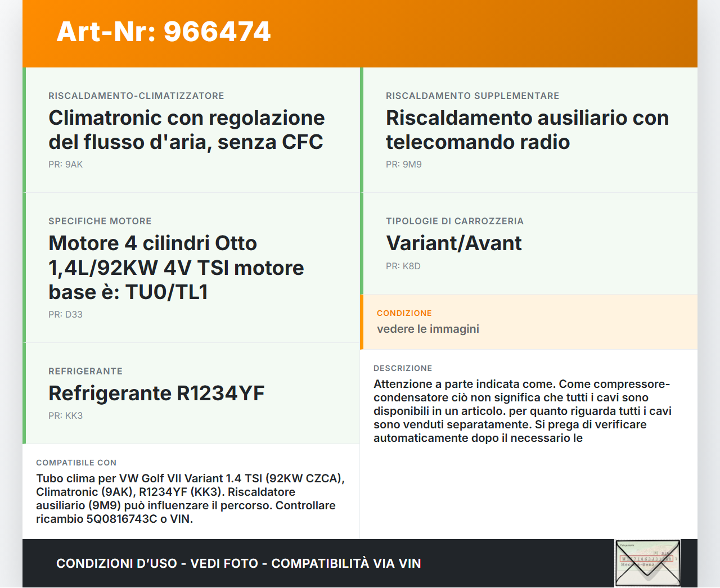
Task: Click the CONDIZIONI D'USO footer banner text
Action: (x=238, y=563)
